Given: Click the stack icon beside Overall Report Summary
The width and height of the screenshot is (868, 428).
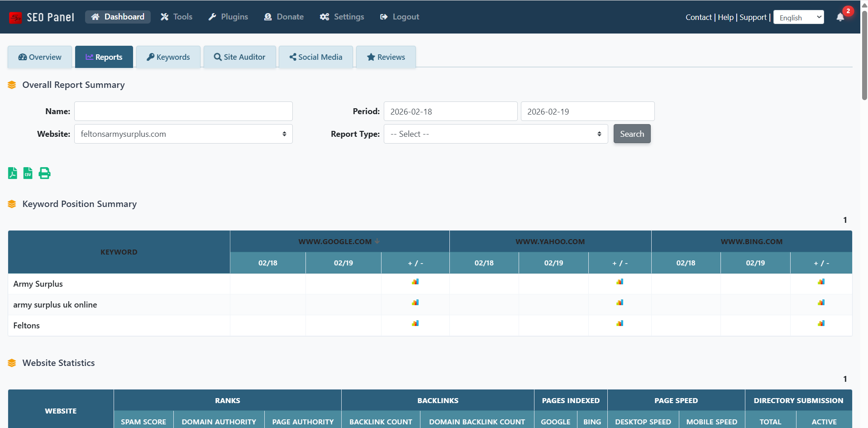Looking at the screenshot, I should pos(12,85).
